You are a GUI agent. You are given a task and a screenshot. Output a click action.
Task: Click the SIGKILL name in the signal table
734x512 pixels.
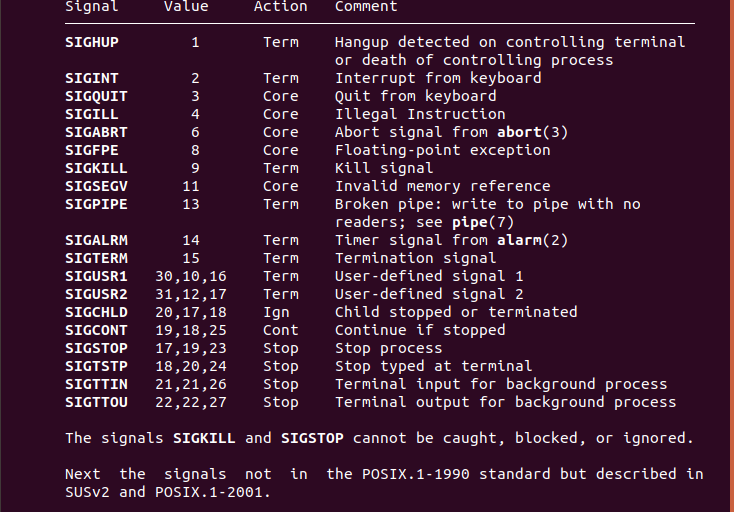(96, 168)
